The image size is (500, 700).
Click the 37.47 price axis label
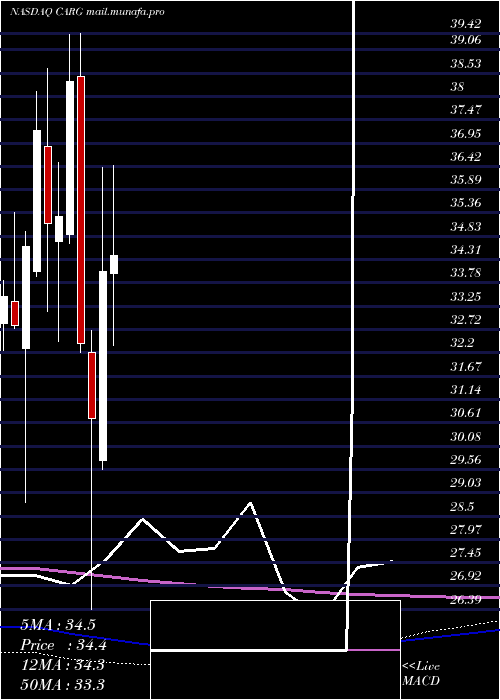[x=466, y=110]
